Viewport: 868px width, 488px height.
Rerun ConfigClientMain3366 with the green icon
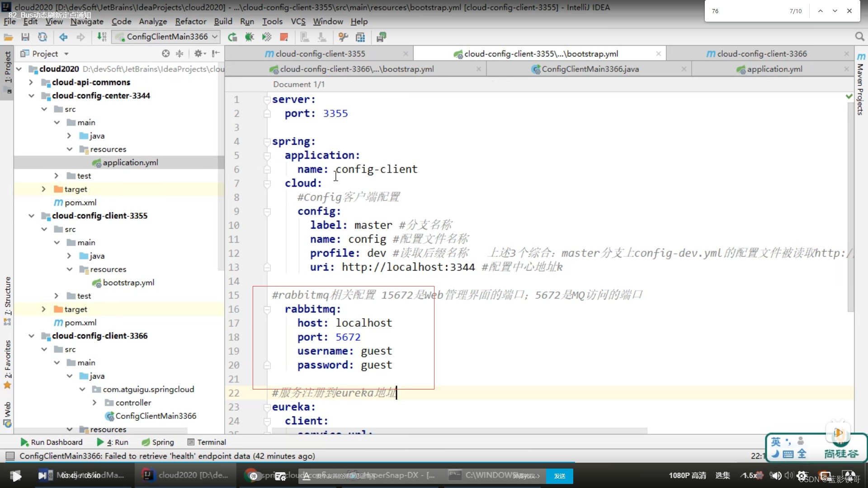point(232,37)
